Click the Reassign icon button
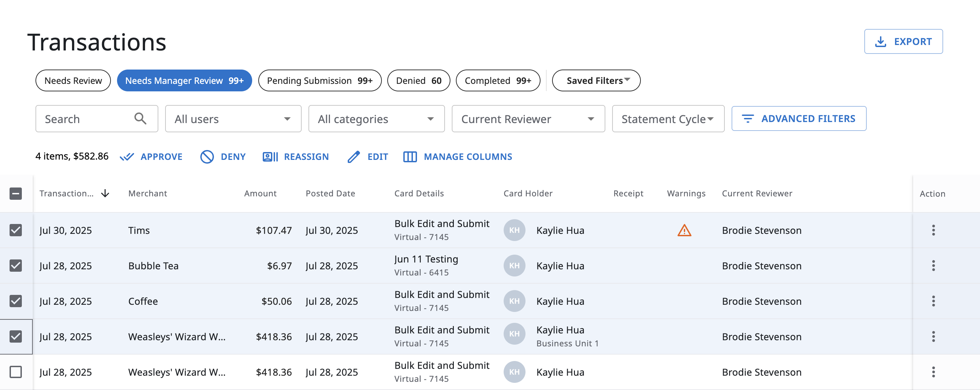Image resolution: width=980 pixels, height=390 pixels. [270, 156]
